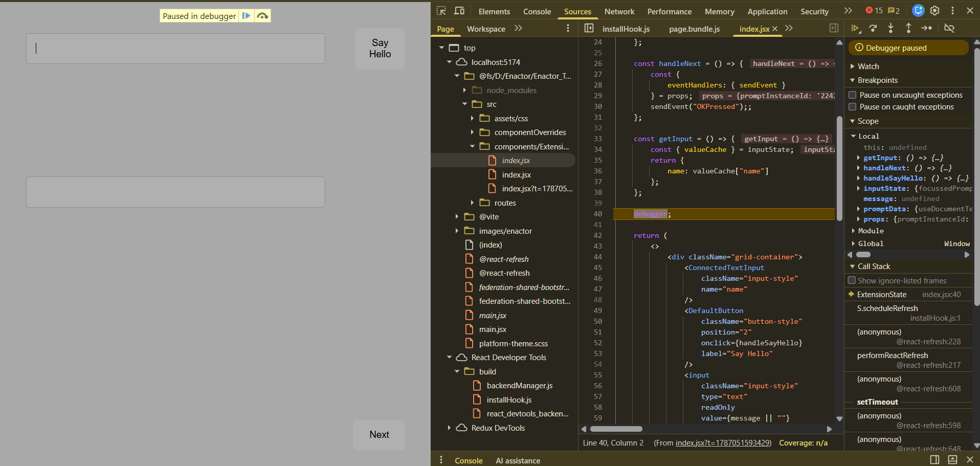Expand the assets/css folder

click(472, 118)
